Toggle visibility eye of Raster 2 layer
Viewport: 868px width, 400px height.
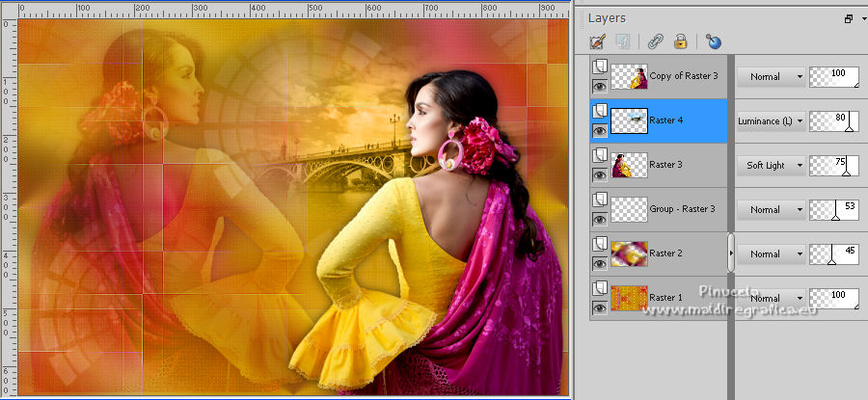[x=600, y=263]
